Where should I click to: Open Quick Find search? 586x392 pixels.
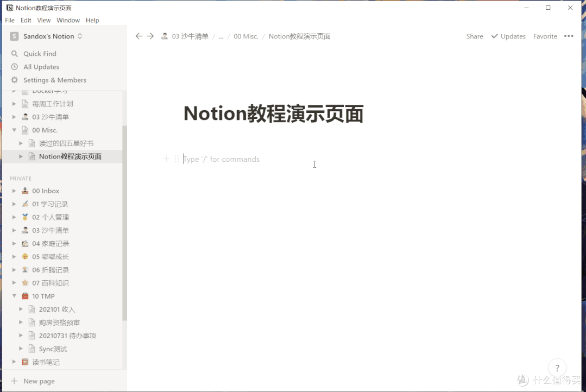[x=40, y=53]
